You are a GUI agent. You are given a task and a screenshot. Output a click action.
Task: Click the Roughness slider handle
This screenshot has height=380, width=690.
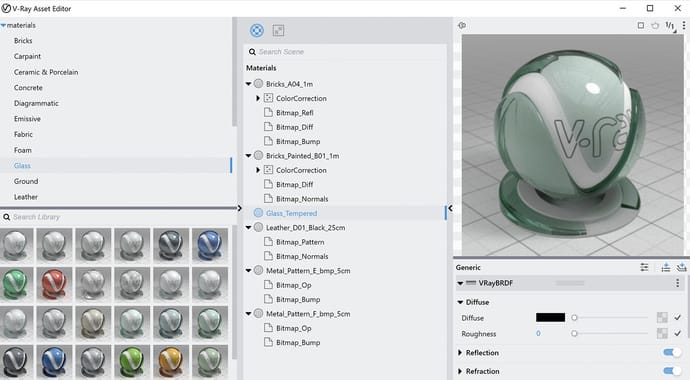(x=574, y=333)
